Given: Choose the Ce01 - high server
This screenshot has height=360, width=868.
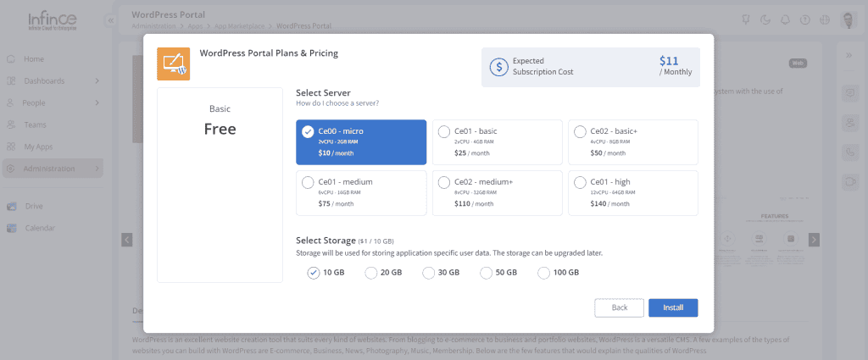Looking at the screenshot, I should [633, 192].
